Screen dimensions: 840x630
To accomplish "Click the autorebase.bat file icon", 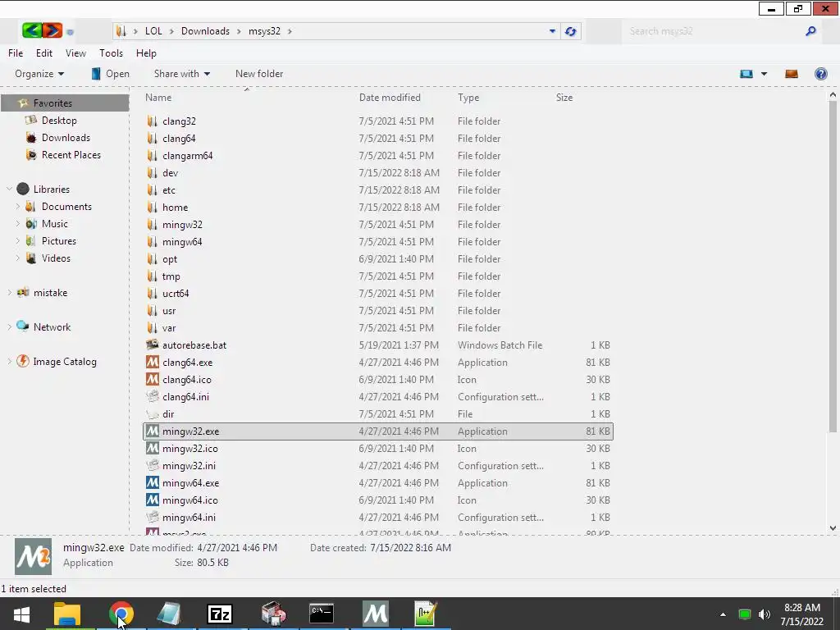I will click(x=153, y=345).
